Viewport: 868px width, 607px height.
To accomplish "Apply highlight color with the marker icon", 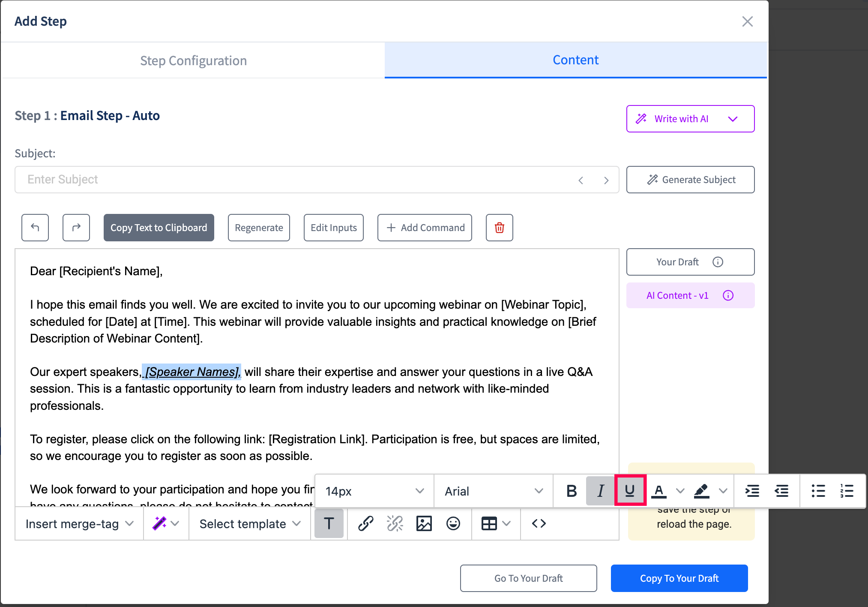I will 701,491.
